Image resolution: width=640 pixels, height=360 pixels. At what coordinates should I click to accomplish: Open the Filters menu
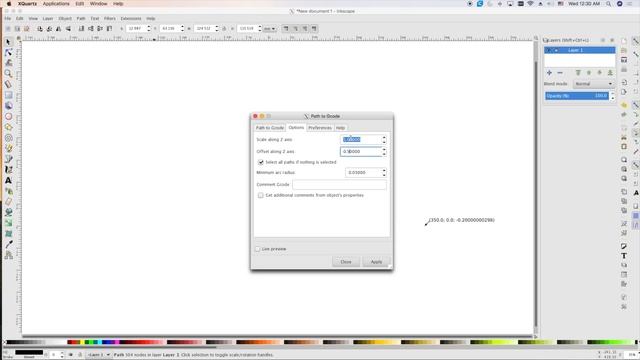coord(109,18)
